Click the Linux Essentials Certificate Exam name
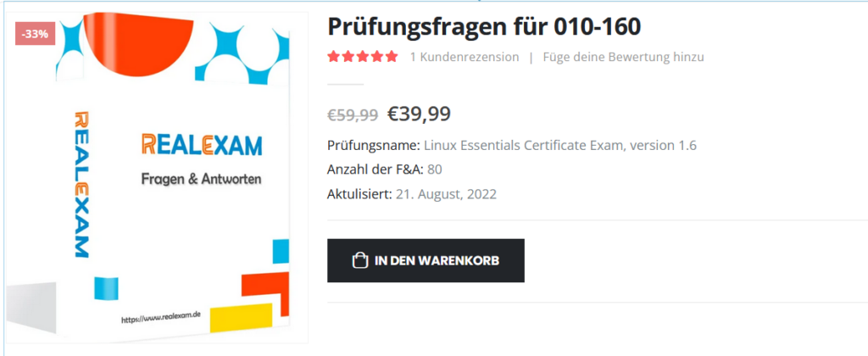Viewport: 868px width, 356px height. (x=560, y=146)
